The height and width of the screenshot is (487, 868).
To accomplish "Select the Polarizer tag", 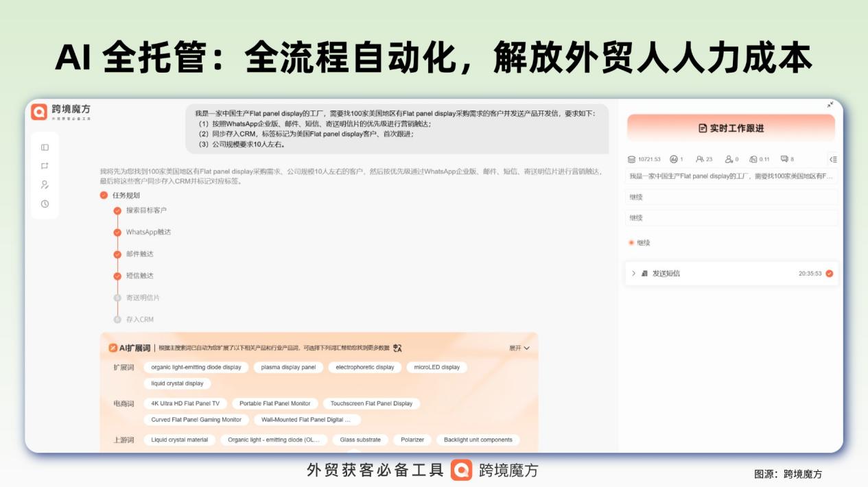I will tap(412, 440).
